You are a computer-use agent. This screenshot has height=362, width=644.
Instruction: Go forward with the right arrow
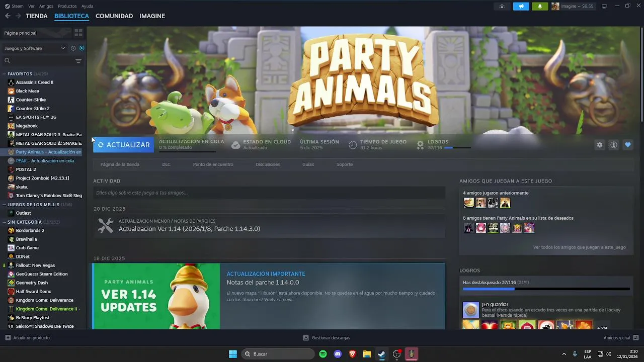coord(18,16)
